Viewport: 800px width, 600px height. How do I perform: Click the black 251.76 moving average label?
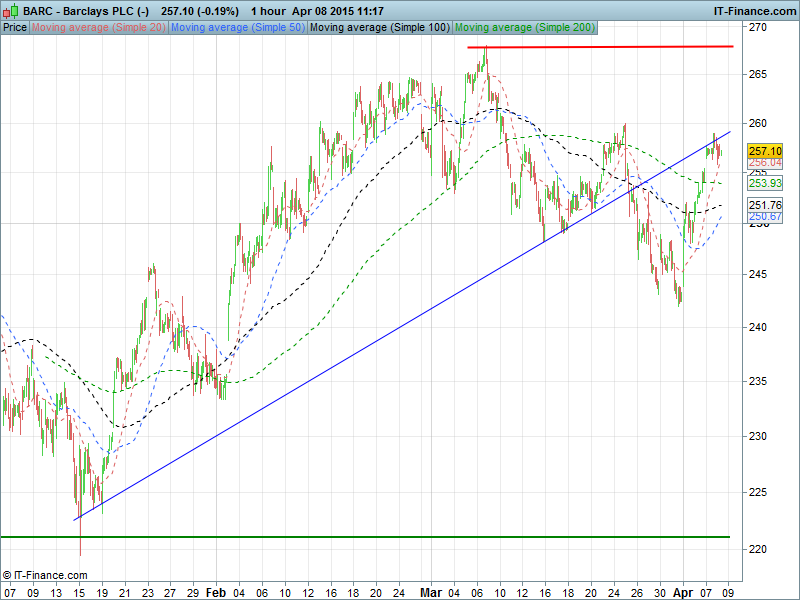pyautogui.click(x=764, y=205)
